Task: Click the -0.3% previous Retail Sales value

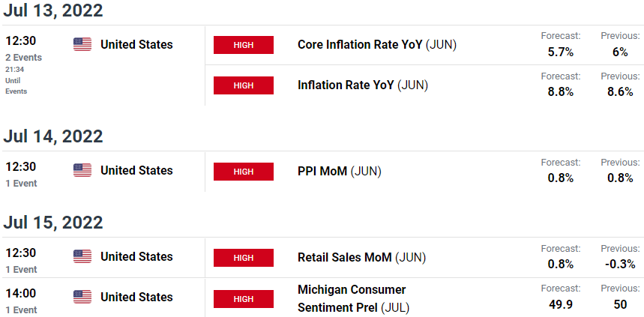Action: coord(620,264)
